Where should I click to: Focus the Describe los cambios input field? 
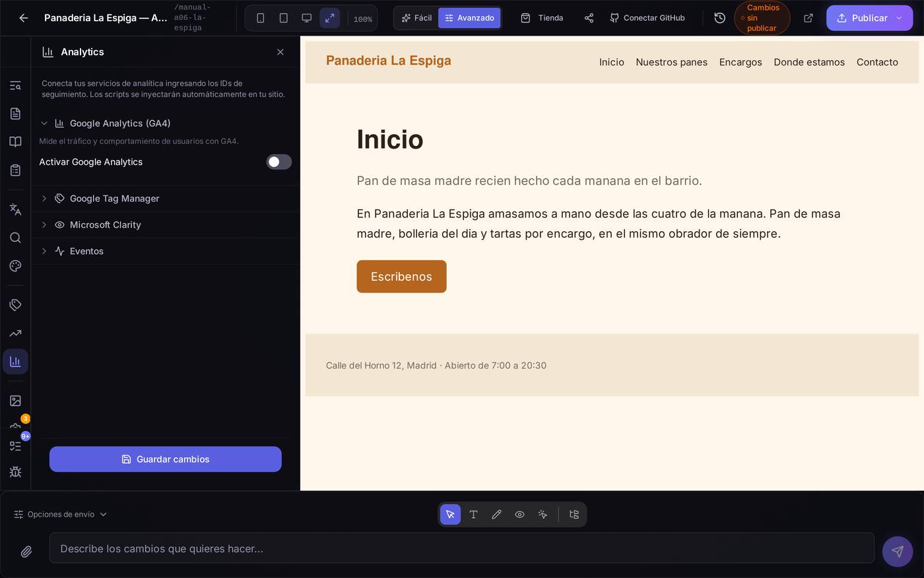[462, 548]
